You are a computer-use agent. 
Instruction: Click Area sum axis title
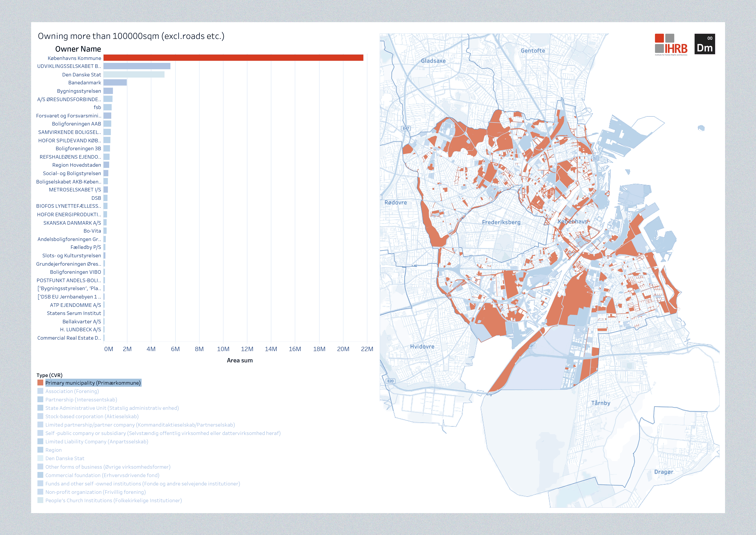tap(240, 360)
